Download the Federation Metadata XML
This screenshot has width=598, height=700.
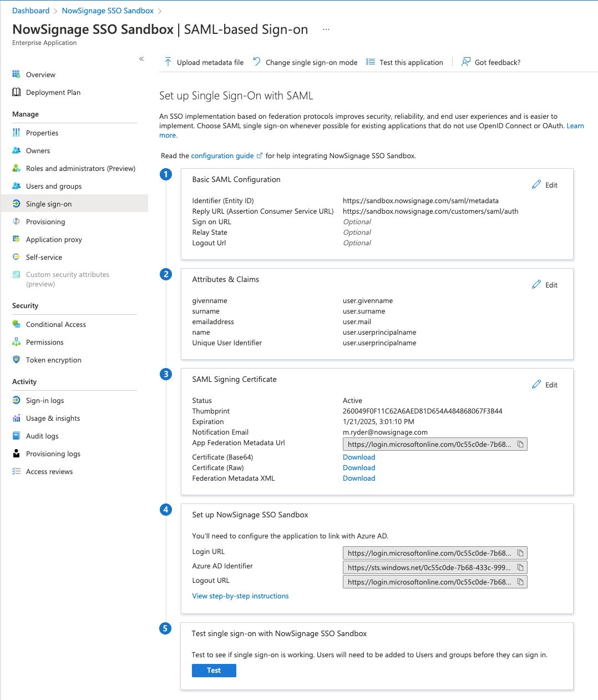click(359, 479)
